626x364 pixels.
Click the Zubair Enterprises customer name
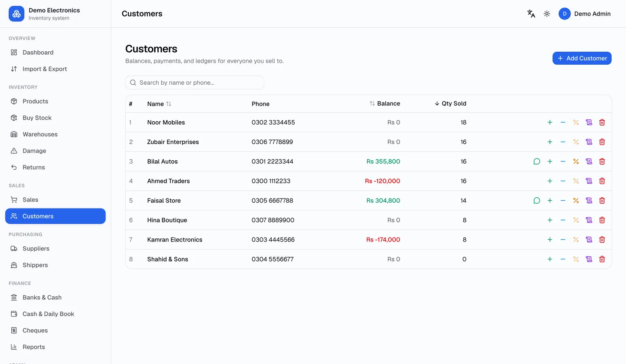pyautogui.click(x=173, y=142)
